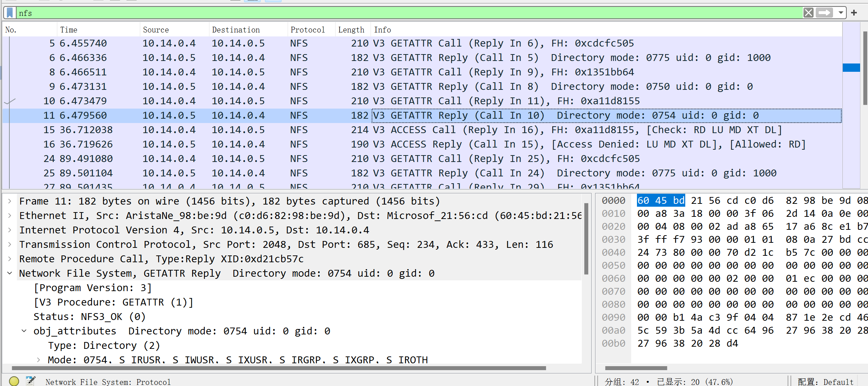Sort by the Length column header
The width and height of the screenshot is (868, 386).
pos(353,30)
